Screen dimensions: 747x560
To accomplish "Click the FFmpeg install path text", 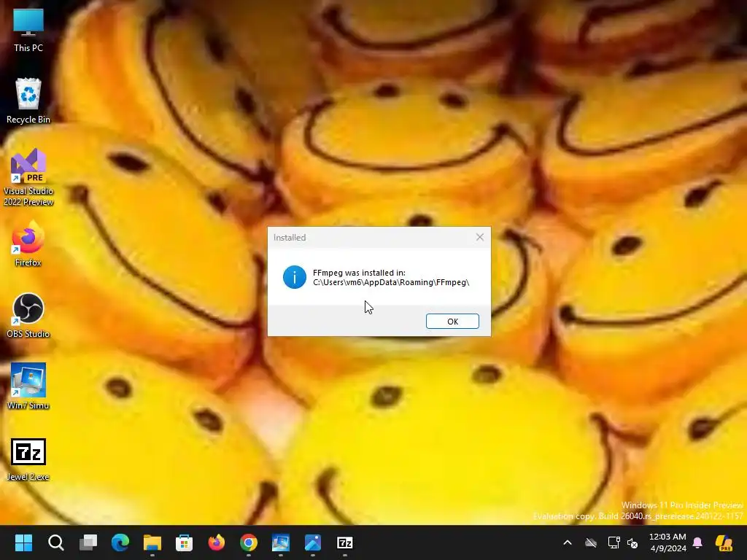I will click(391, 282).
